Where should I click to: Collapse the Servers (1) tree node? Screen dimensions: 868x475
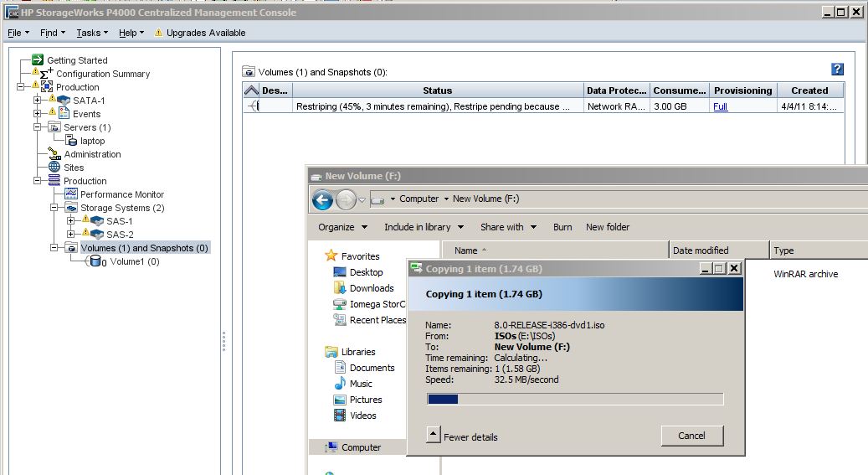(x=37, y=127)
